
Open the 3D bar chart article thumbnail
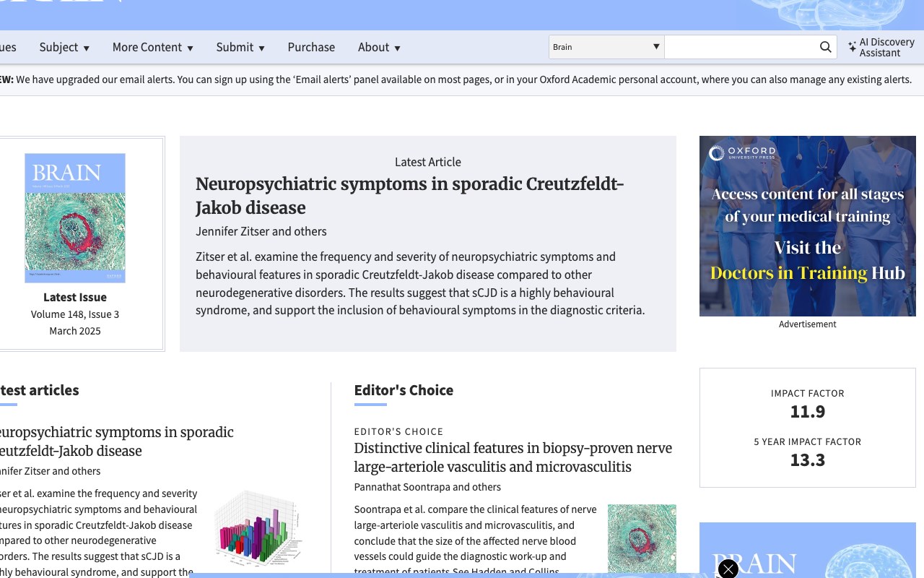[258, 527]
